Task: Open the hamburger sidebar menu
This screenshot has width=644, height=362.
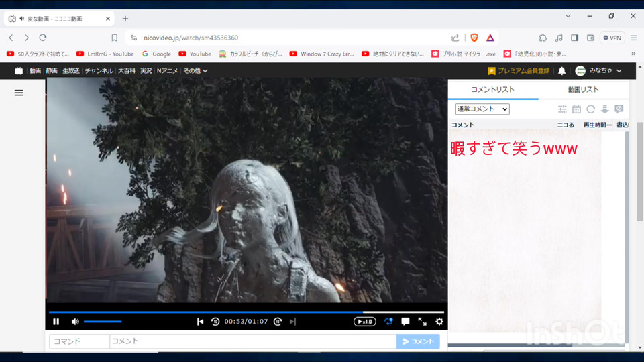Action: pos(19,93)
